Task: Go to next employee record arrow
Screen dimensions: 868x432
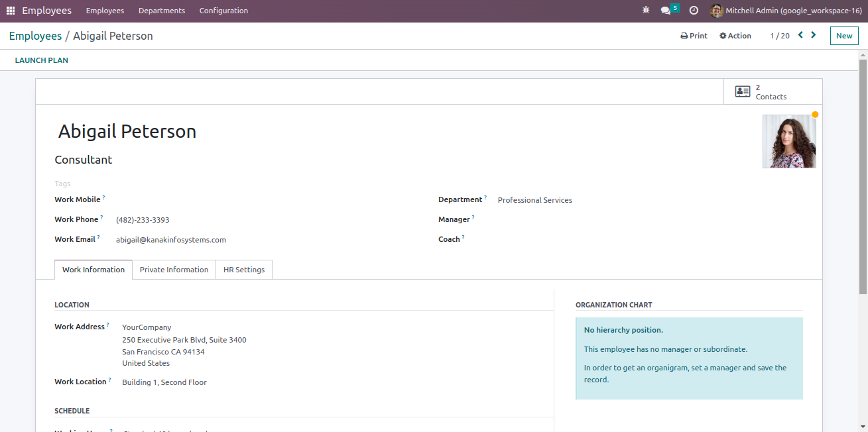Action: tap(814, 35)
